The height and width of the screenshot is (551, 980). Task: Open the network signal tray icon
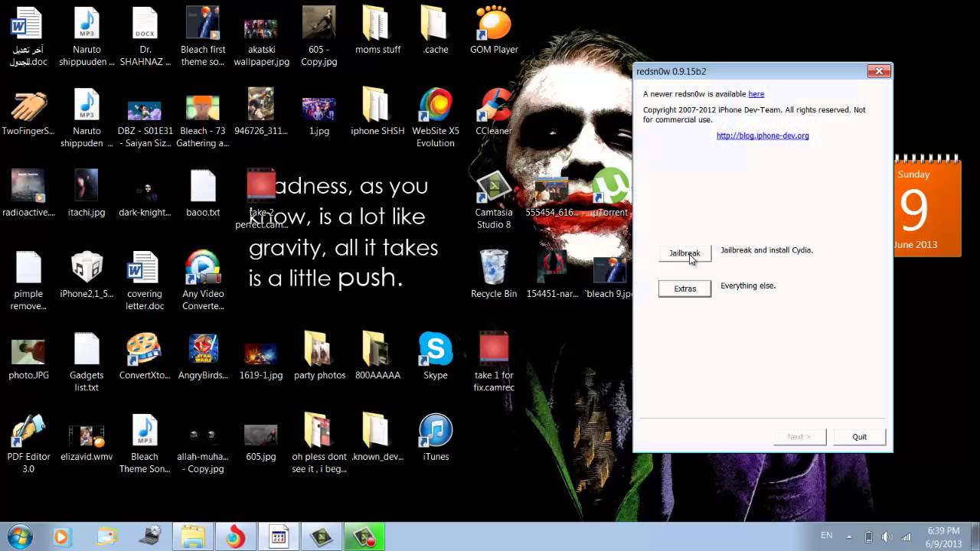click(x=906, y=537)
